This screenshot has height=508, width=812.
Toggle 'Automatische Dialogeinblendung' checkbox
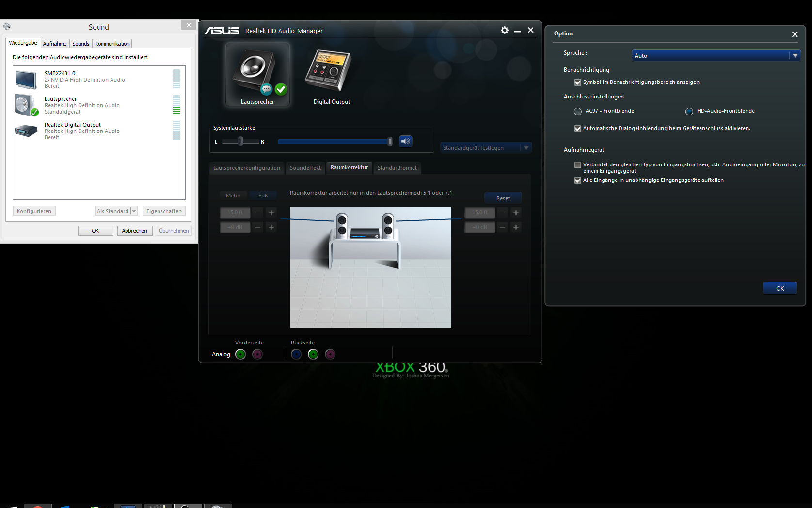(578, 129)
